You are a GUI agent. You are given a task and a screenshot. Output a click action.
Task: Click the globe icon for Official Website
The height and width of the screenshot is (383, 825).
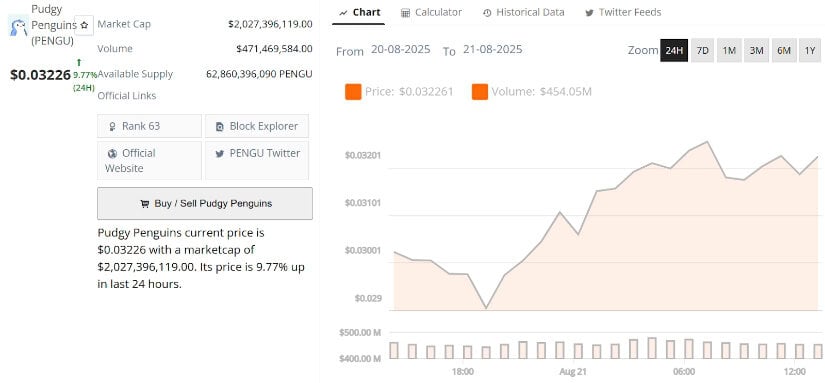pyautogui.click(x=113, y=154)
